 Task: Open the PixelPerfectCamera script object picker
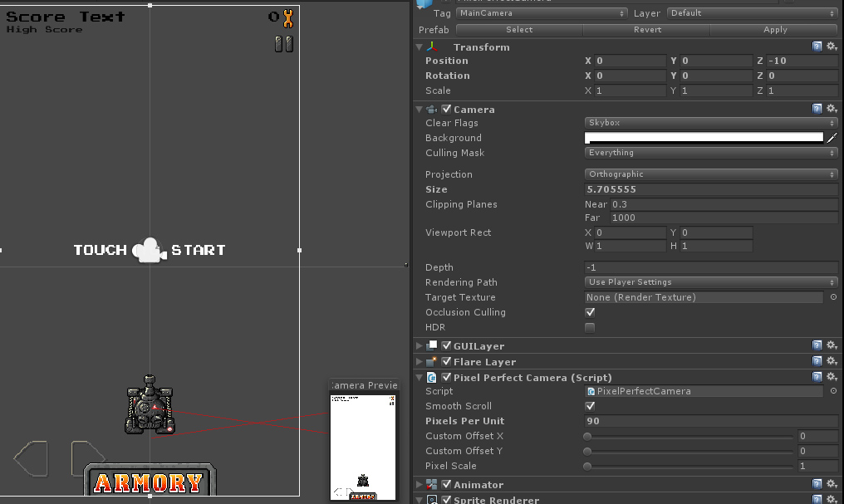click(x=835, y=391)
